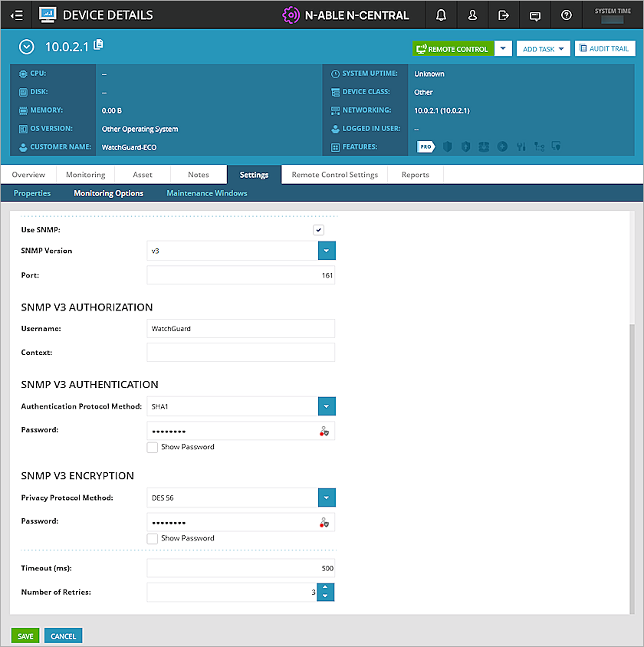Click the 10.0.2.1 (10.0.2.1) networking value
The width and height of the screenshot is (644, 647).
442,110
